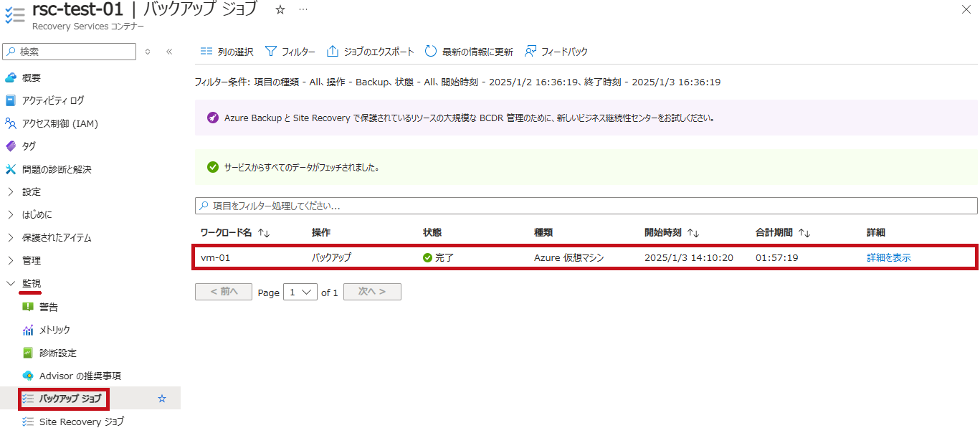980x433 pixels.
Task: Open 問題の診断と解決 page
Action: (x=57, y=169)
